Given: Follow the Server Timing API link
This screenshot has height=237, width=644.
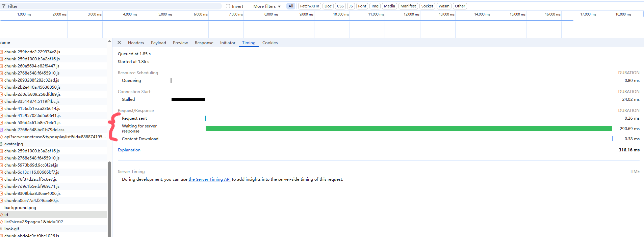Looking at the screenshot, I should [209, 179].
